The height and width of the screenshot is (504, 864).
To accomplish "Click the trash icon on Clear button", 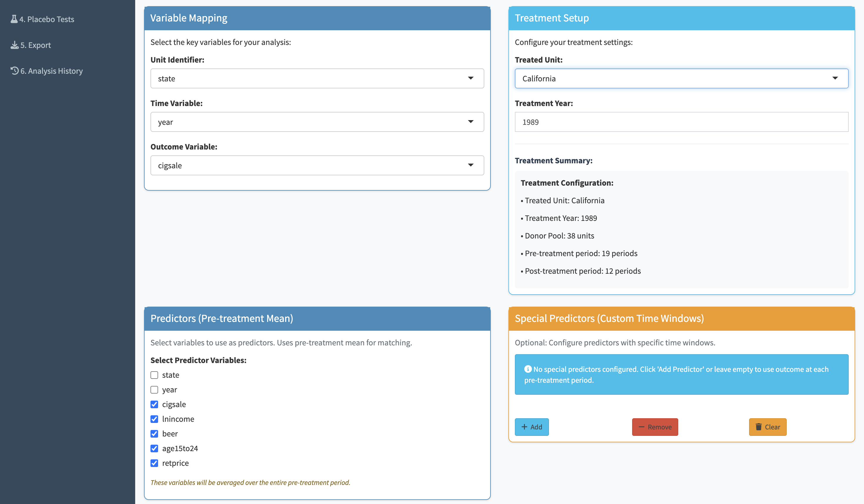I will (758, 426).
